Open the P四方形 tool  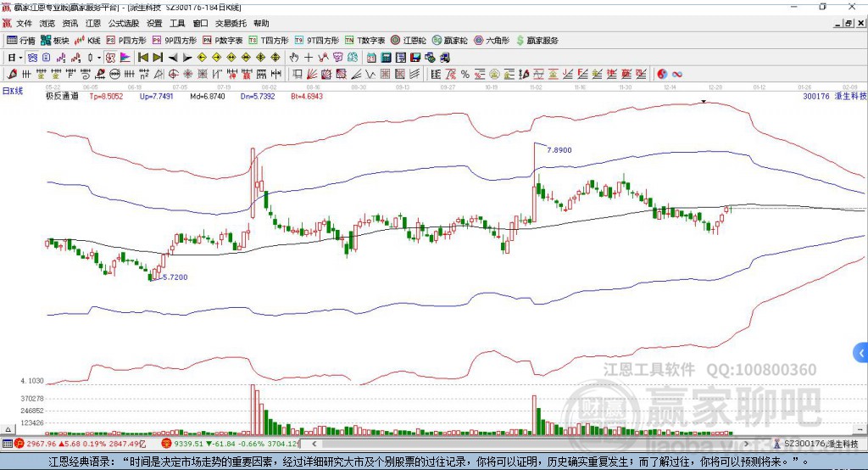126,41
